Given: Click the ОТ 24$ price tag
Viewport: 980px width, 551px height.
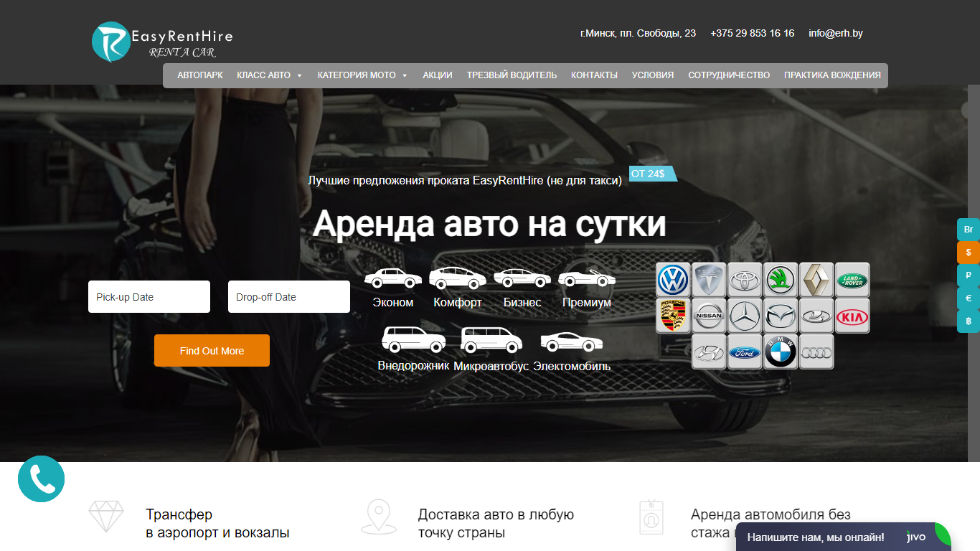Looking at the screenshot, I should pyautogui.click(x=653, y=174).
